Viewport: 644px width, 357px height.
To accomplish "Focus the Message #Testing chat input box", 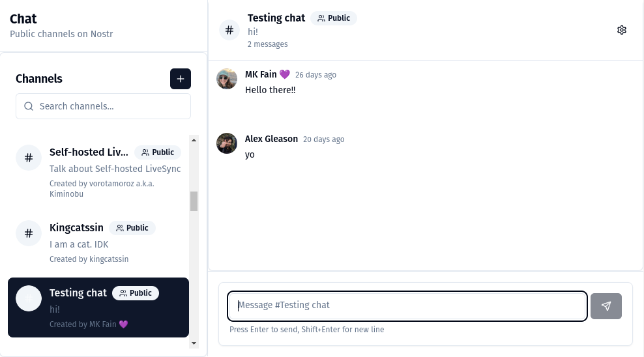I will pos(407,306).
